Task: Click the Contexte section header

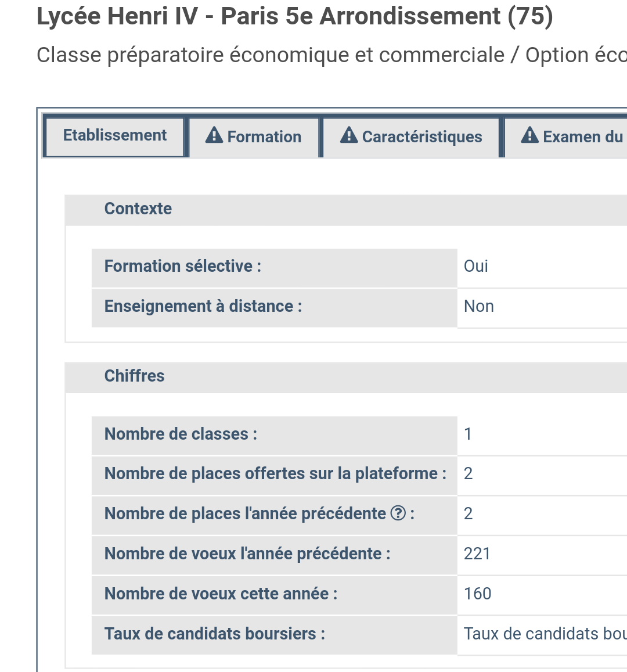Action: click(x=138, y=209)
